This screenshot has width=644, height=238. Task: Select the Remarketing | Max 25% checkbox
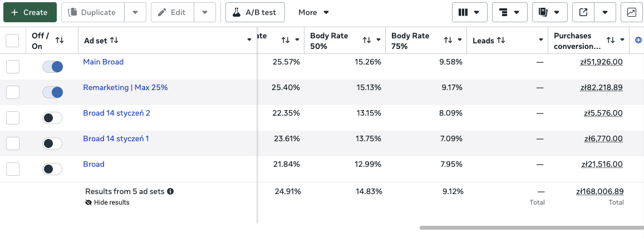click(12, 92)
